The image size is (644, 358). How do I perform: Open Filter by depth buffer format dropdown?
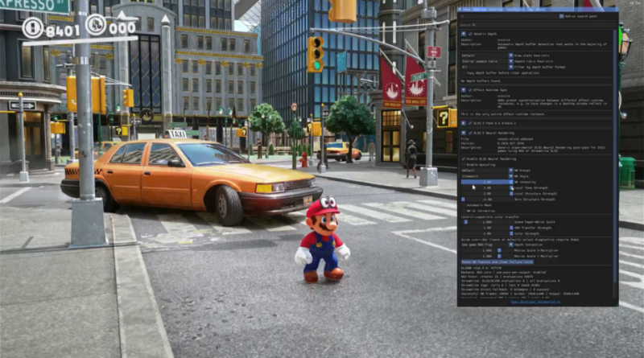click(x=487, y=67)
